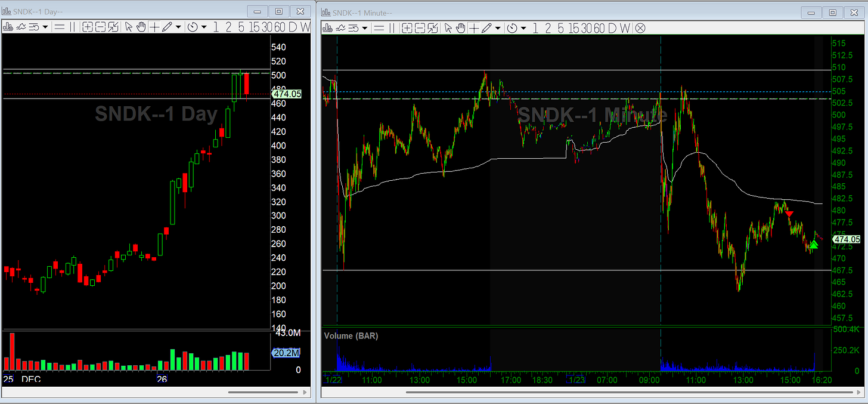Click the 20.2M volume label in Day window
Viewport: 868px width, 404px height.
pos(285,353)
